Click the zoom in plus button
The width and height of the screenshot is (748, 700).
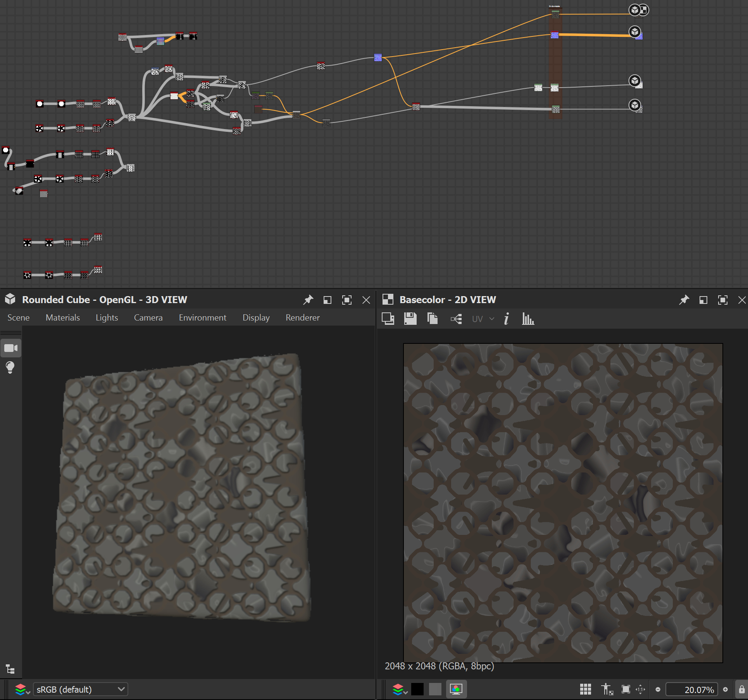click(x=726, y=689)
